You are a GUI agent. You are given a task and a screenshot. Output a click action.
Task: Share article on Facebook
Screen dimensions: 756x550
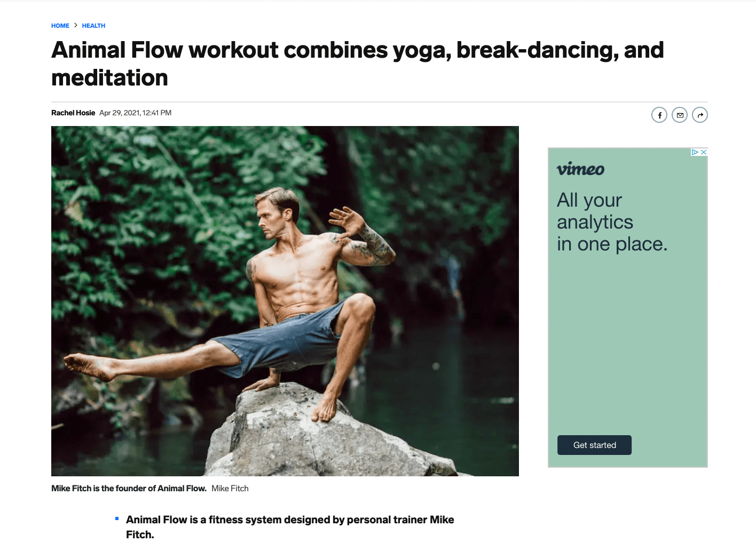(659, 115)
